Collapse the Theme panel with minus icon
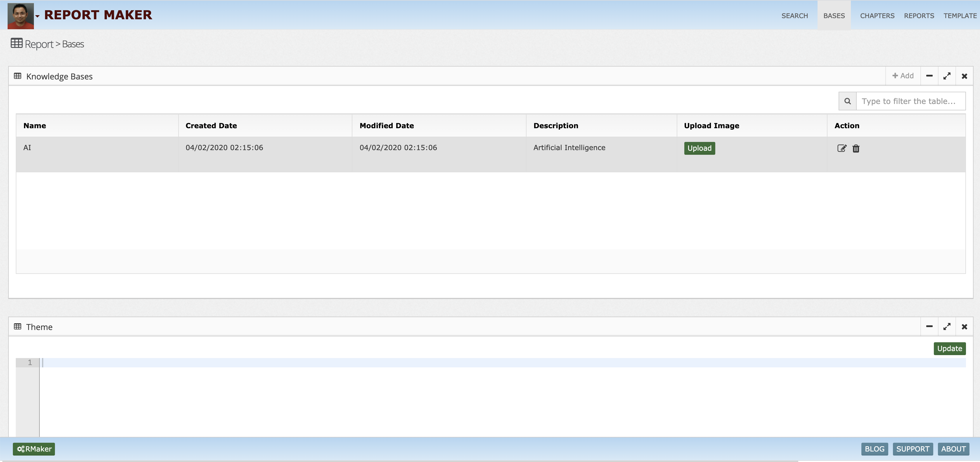980x462 pixels. (x=929, y=326)
